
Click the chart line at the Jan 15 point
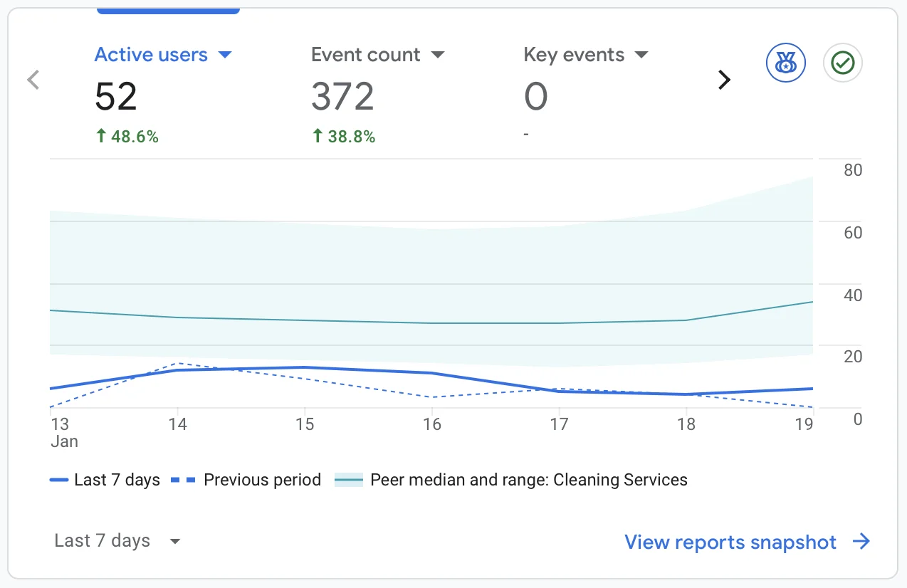click(x=305, y=367)
